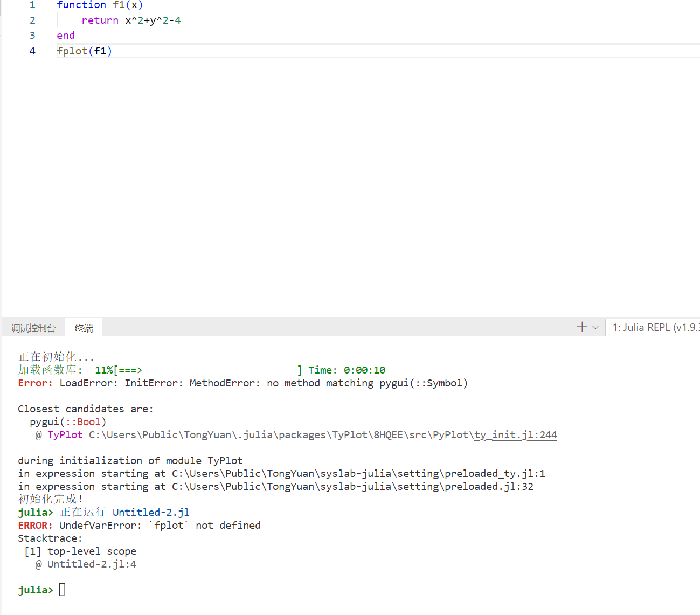Image resolution: width=700 pixels, height=615 pixels.
Task: Click editor line number 3
Action: 32,36
